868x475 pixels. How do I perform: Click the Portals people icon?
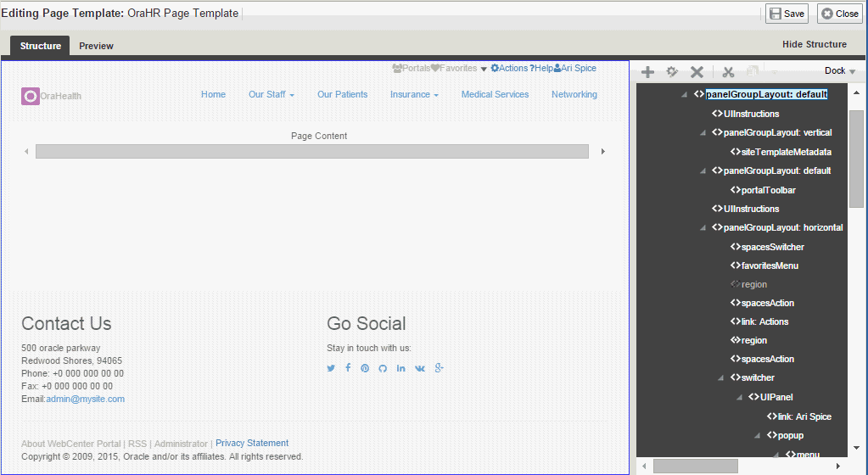(397, 68)
